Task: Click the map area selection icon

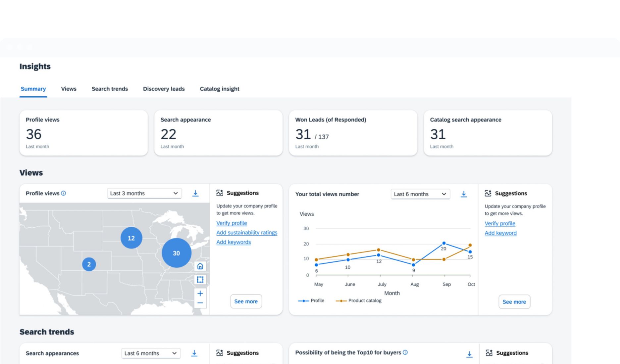Action: tap(200, 280)
